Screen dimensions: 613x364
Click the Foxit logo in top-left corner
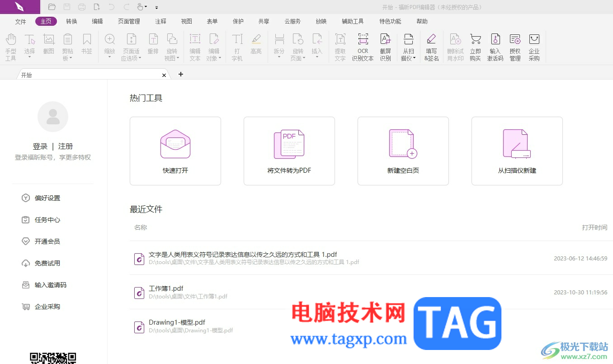coord(20,7)
